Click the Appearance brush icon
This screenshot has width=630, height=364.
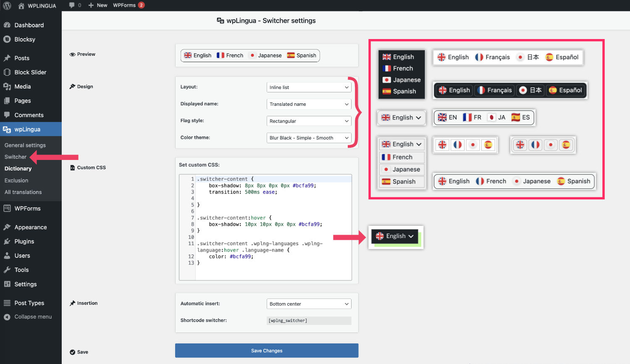[x=7, y=227]
